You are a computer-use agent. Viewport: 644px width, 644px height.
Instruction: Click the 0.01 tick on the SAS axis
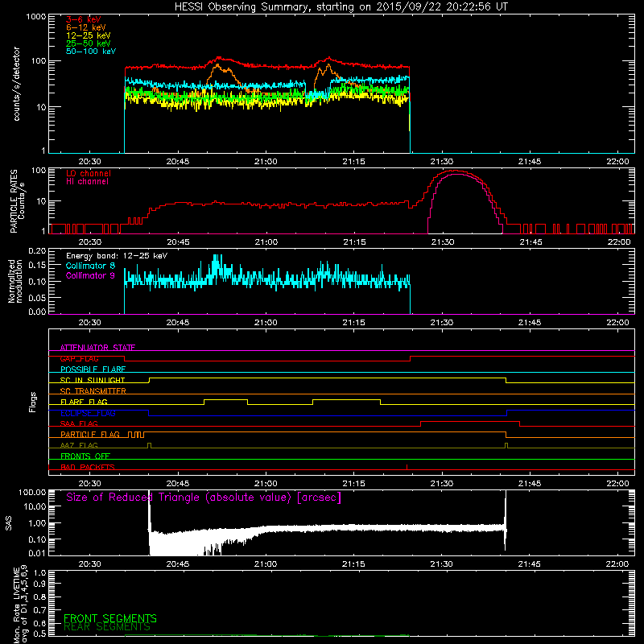pos(37,553)
